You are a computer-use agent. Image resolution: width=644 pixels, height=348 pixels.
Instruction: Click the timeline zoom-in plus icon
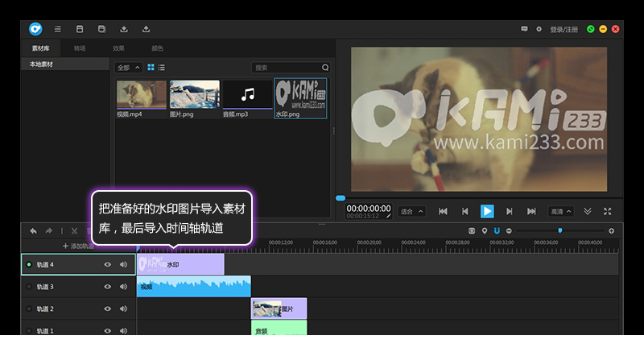coord(611,231)
